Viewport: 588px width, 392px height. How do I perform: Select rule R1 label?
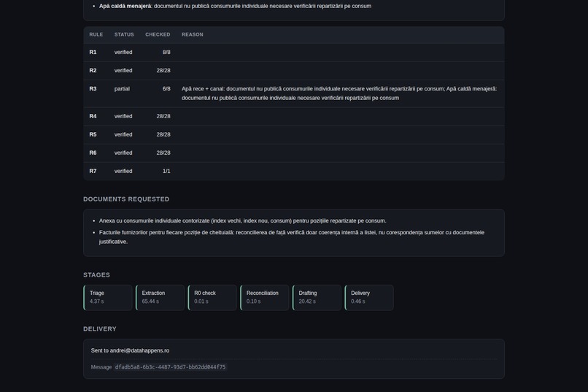(93, 52)
